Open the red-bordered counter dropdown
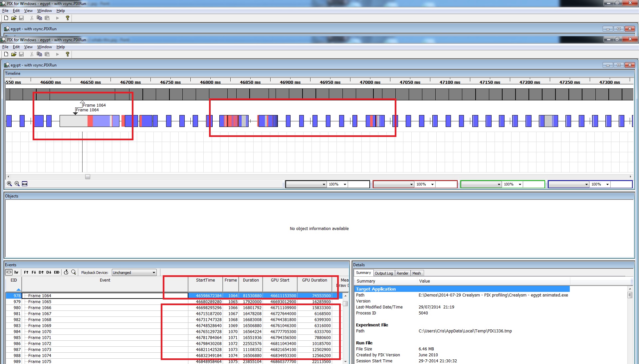This screenshot has height=364, width=639. pyautogui.click(x=411, y=184)
